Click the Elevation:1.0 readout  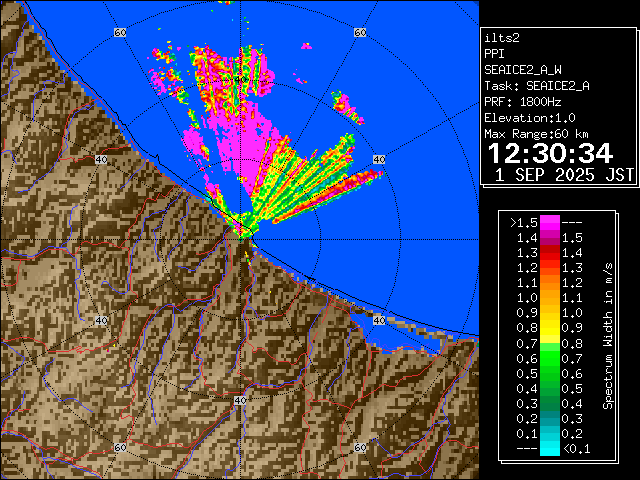click(532, 117)
